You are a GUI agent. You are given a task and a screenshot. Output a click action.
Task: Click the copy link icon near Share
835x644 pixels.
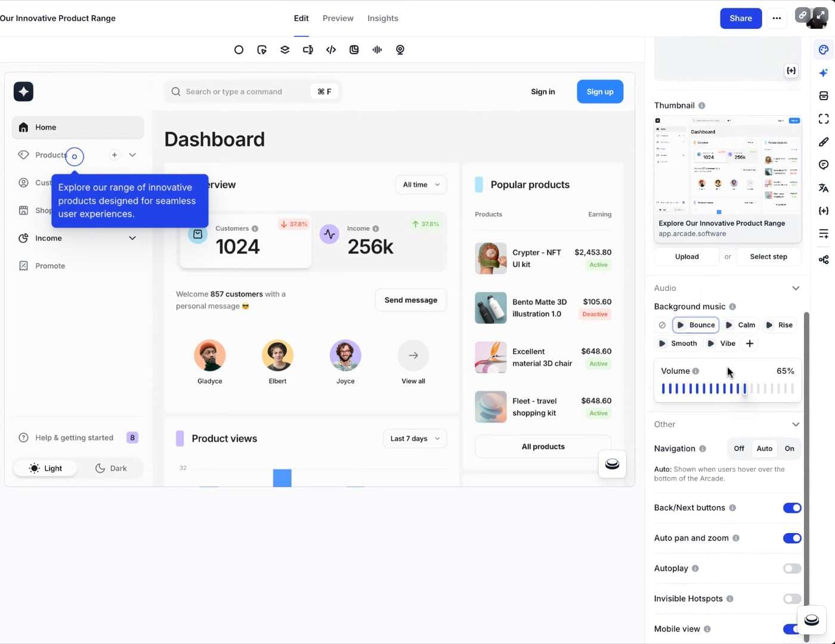coord(803,16)
